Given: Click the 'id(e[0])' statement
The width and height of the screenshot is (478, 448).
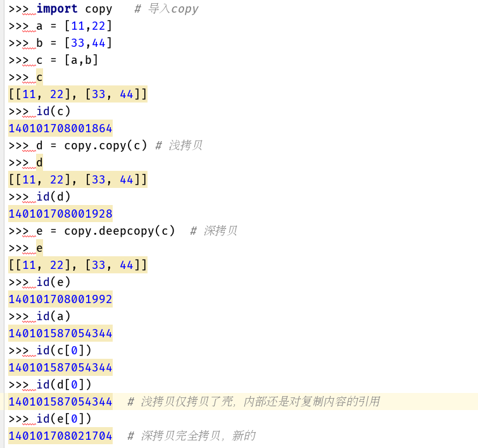Looking at the screenshot, I should (x=64, y=418).
